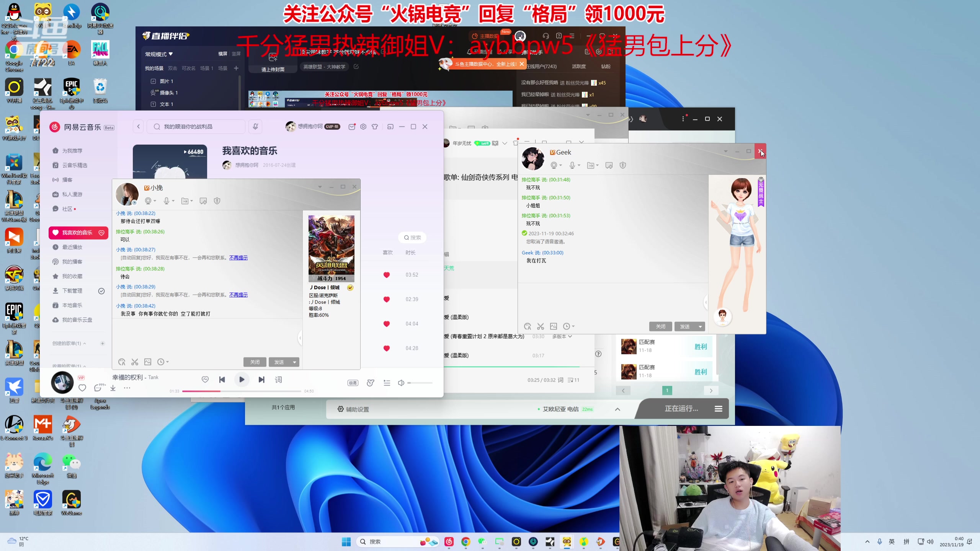Expand microphone options in 小挽 chat
Viewport: 980px width, 551px height.
pos(173,201)
